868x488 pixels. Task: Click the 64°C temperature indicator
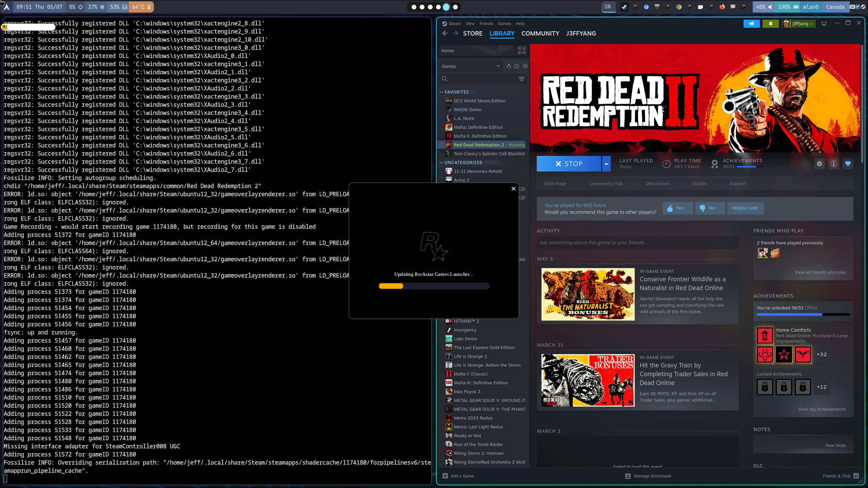pos(141,7)
